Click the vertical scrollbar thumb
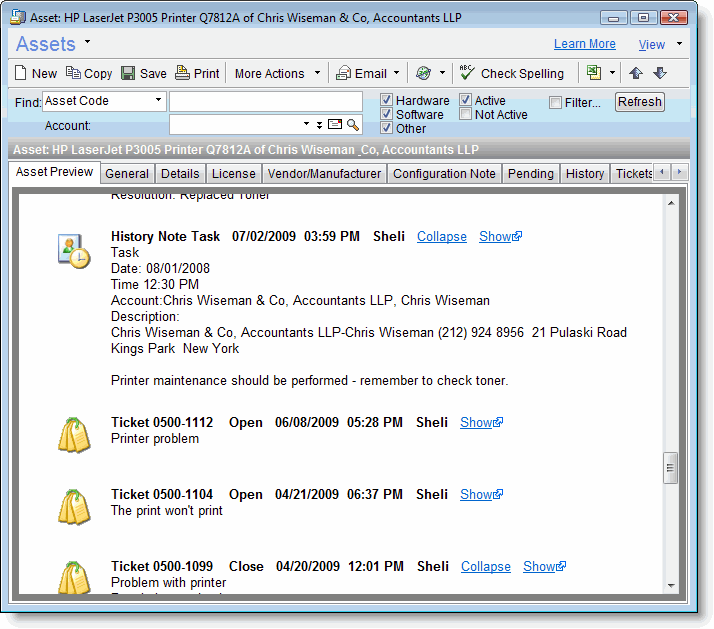 click(671, 467)
